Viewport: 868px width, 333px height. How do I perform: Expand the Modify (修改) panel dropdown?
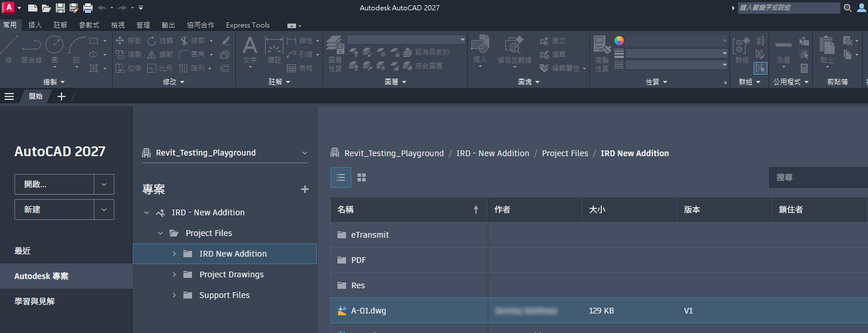tap(174, 82)
